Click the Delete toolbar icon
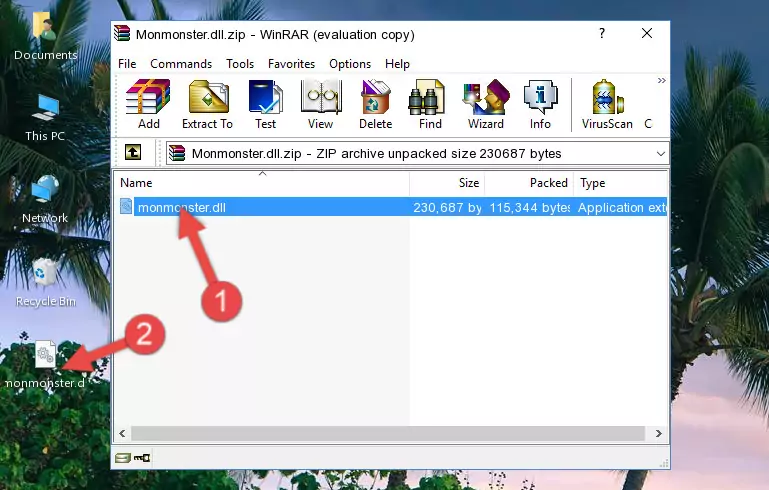 pyautogui.click(x=375, y=104)
